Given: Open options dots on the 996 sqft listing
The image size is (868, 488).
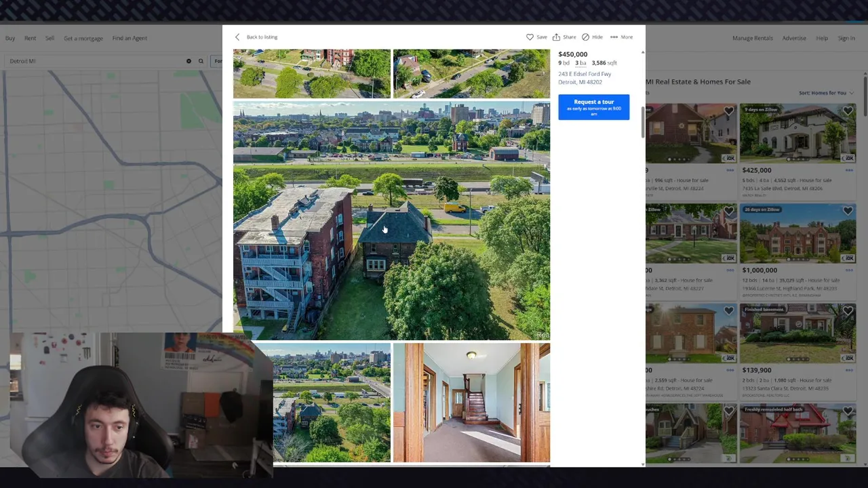Looking at the screenshot, I should tap(730, 170).
